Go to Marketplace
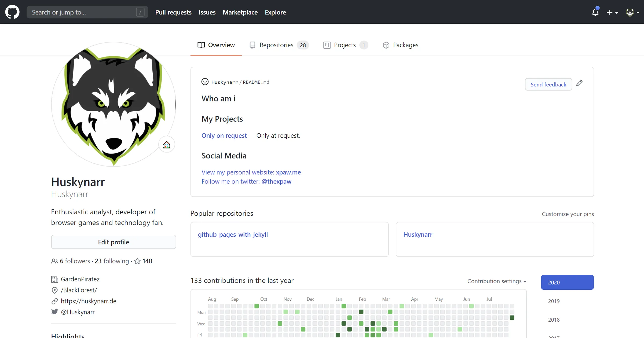The image size is (644, 338). pos(240,12)
